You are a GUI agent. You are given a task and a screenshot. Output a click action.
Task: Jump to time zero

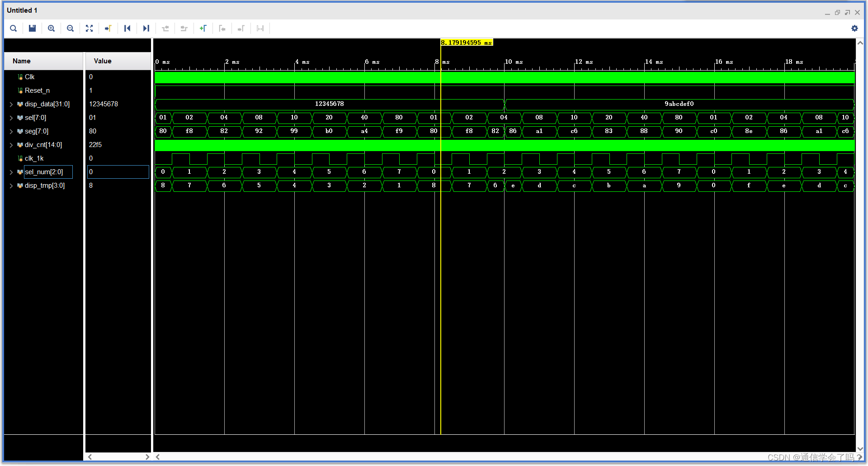pos(127,29)
